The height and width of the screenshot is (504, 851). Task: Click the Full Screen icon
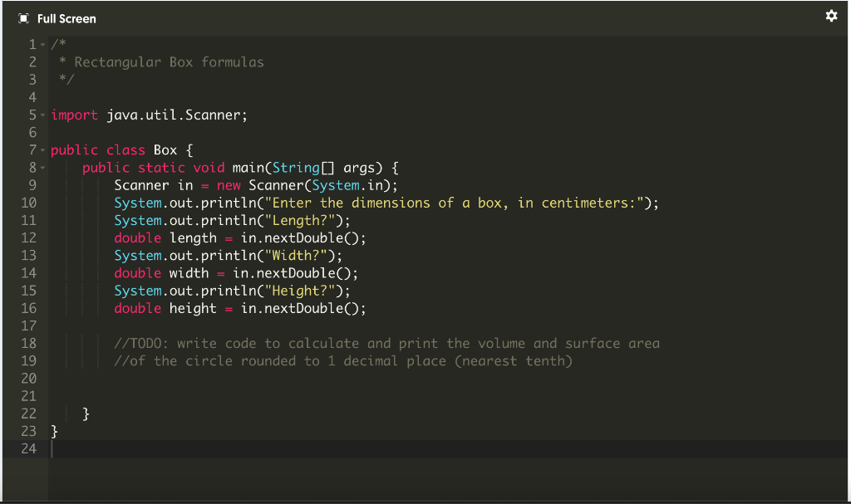(22, 16)
